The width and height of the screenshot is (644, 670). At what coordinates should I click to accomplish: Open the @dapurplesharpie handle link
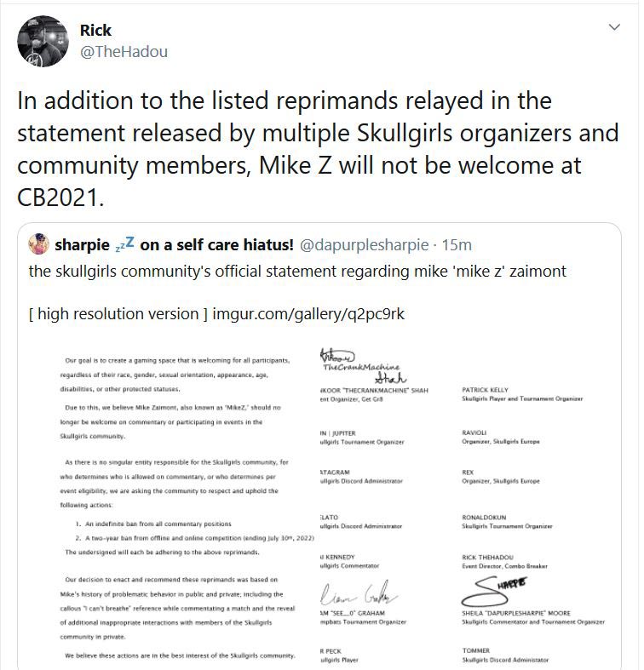click(x=364, y=245)
